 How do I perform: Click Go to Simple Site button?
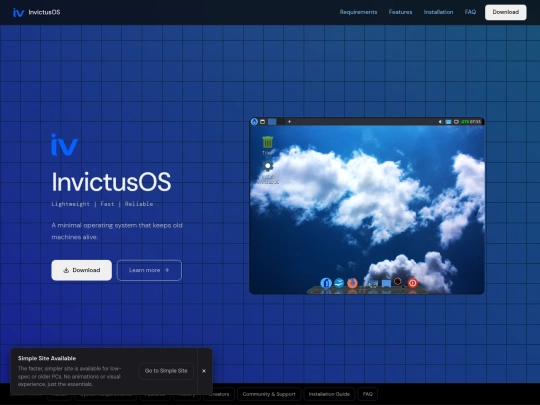pos(166,371)
